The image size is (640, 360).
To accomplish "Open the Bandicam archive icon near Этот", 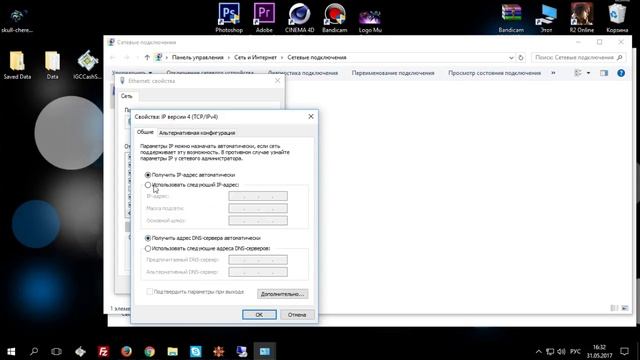I will pos(511,17).
